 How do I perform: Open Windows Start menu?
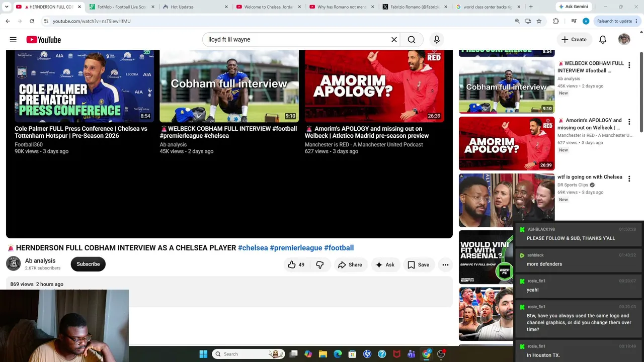point(203,354)
